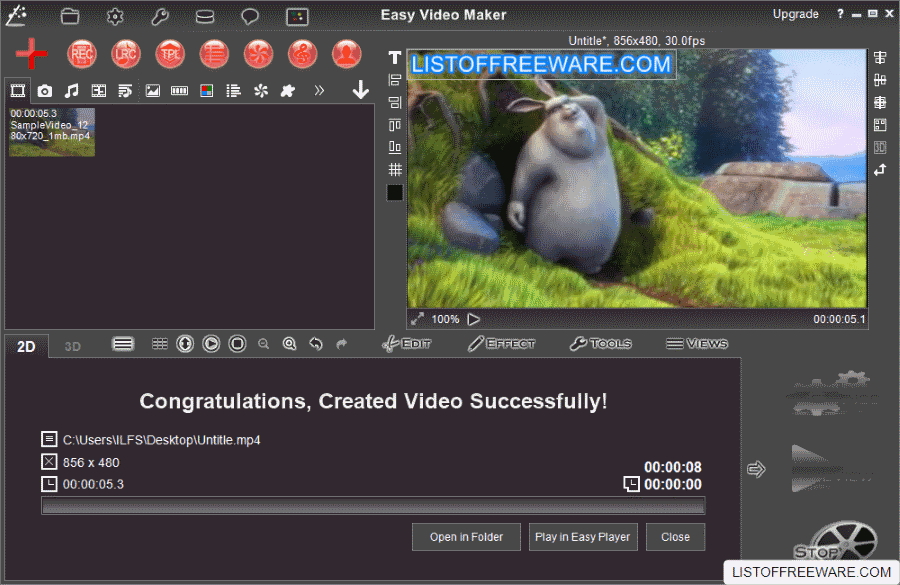Switch to the 2D timeline tab
This screenshot has width=900, height=585.
[x=26, y=346]
